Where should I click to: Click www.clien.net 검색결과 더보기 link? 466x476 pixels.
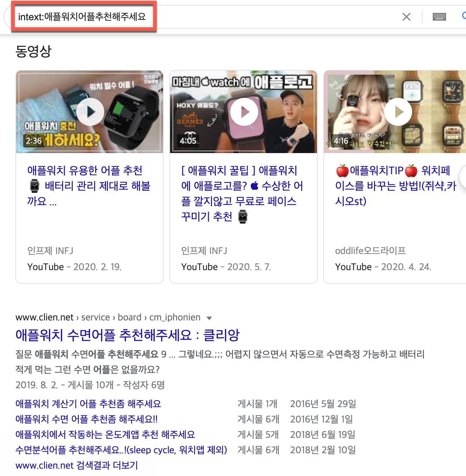(x=77, y=465)
